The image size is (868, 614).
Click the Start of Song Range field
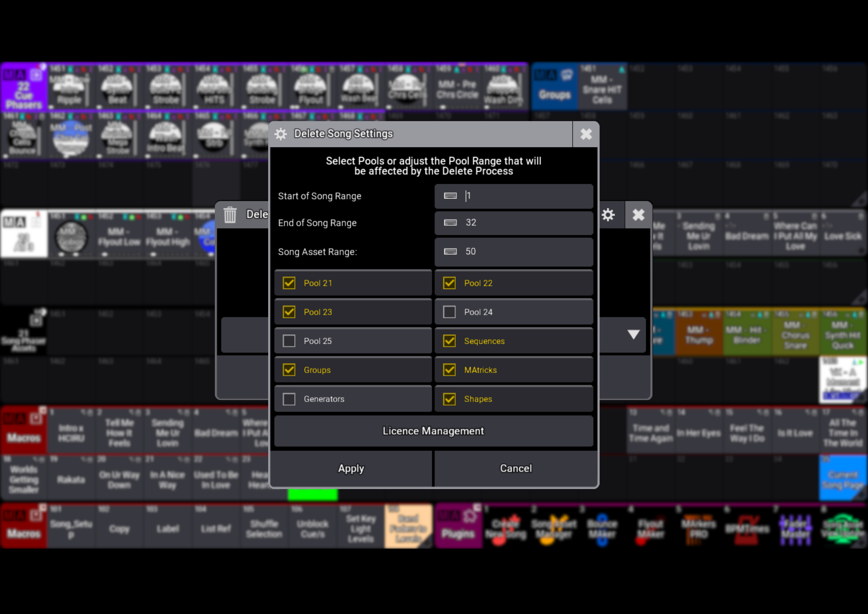[514, 196]
